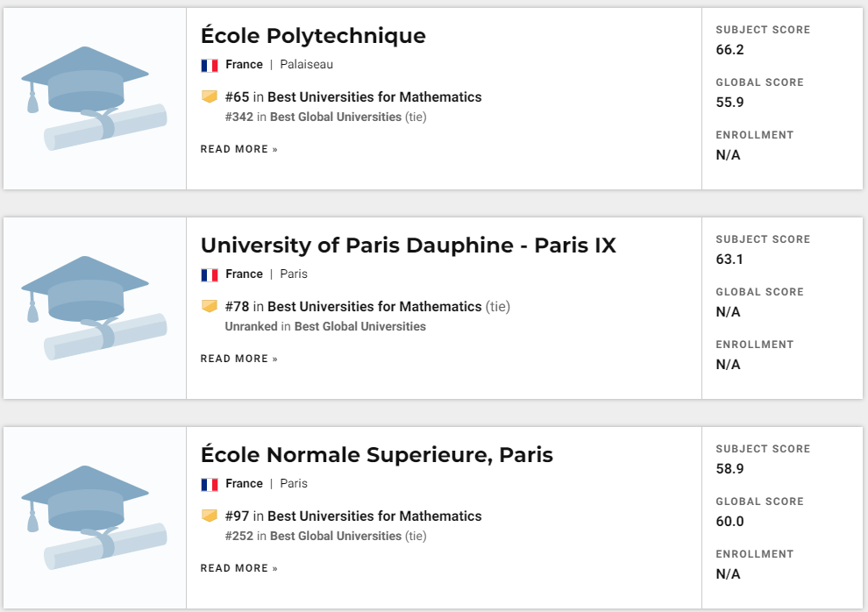Click the École Polytechnique graduation cap thumbnail

94,98
